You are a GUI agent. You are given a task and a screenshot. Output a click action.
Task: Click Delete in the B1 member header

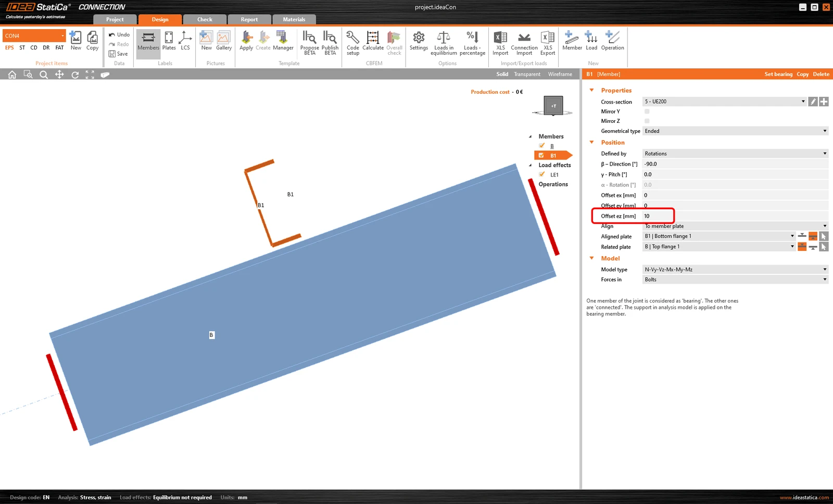[x=821, y=74]
